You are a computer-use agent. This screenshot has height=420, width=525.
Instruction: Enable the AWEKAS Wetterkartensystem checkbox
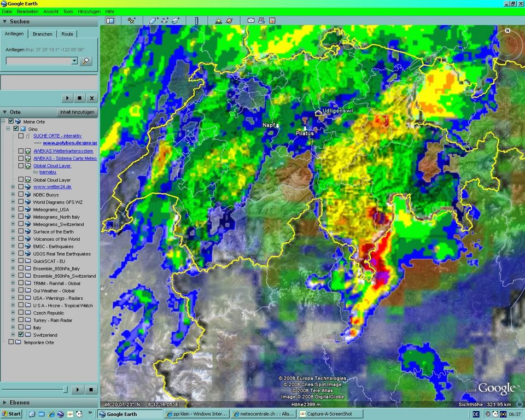21,151
